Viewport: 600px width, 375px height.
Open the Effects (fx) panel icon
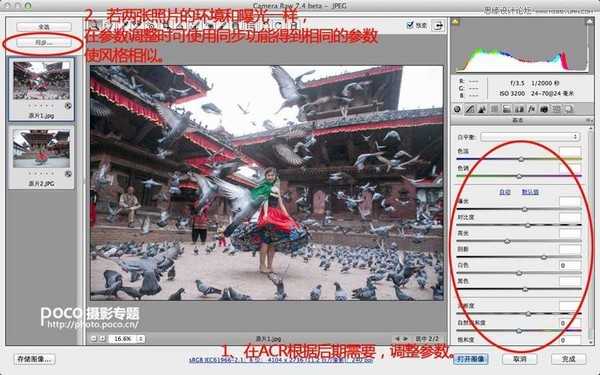[x=531, y=109]
